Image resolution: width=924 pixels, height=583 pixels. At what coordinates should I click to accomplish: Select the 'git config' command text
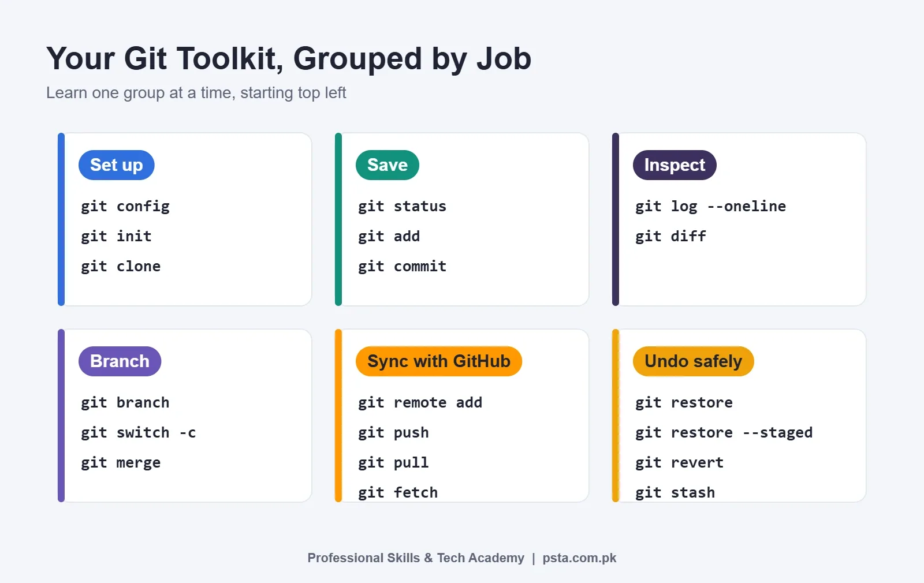click(x=125, y=207)
